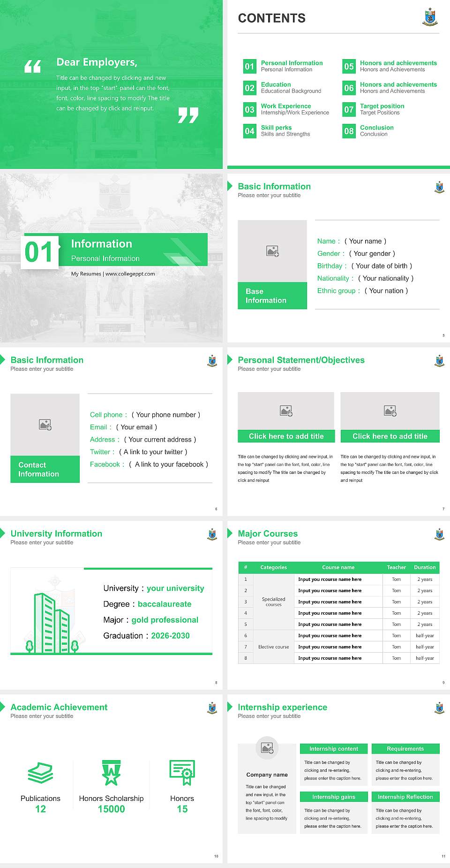Screen dimensions: 450x868
Task: Click the 'My Resumes | www.collegeppt.com' text
Action: (x=113, y=274)
